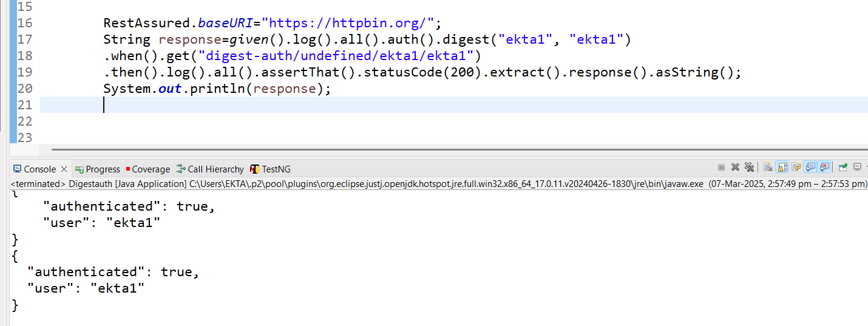Click the Display Selected Console icon
This screenshot has width=868, height=326.
coord(856,167)
